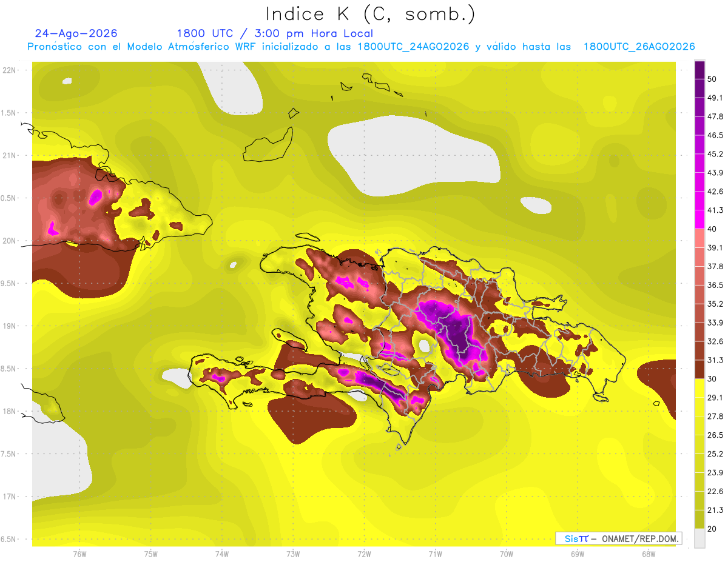Pick the magenta legend swatch between 40 and 41.3
The width and height of the screenshot is (728, 562).
(x=699, y=219)
